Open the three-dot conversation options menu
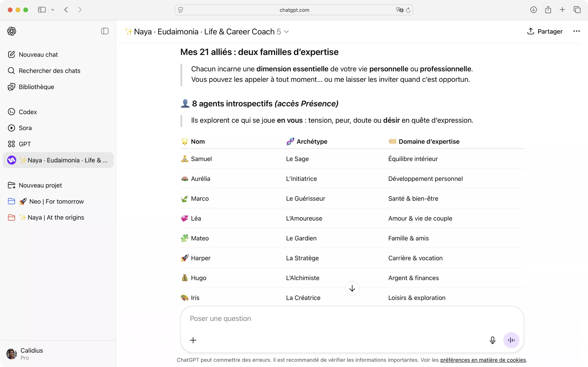The height and width of the screenshot is (367, 588). (576, 31)
